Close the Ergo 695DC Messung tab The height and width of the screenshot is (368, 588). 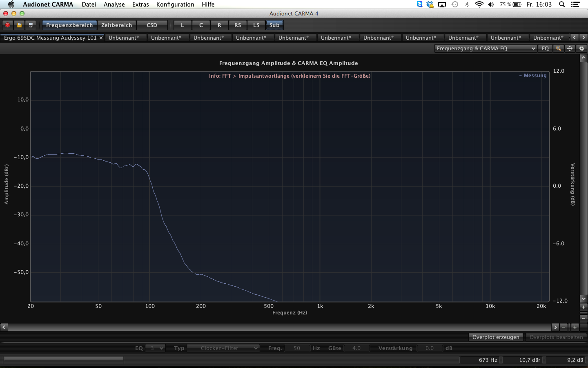click(101, 38)
